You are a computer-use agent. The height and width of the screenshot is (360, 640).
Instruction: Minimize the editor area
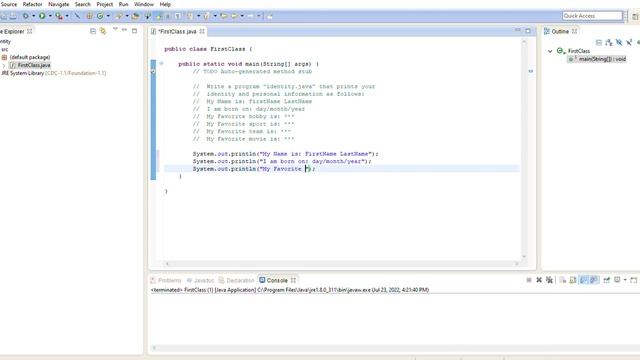518,30
